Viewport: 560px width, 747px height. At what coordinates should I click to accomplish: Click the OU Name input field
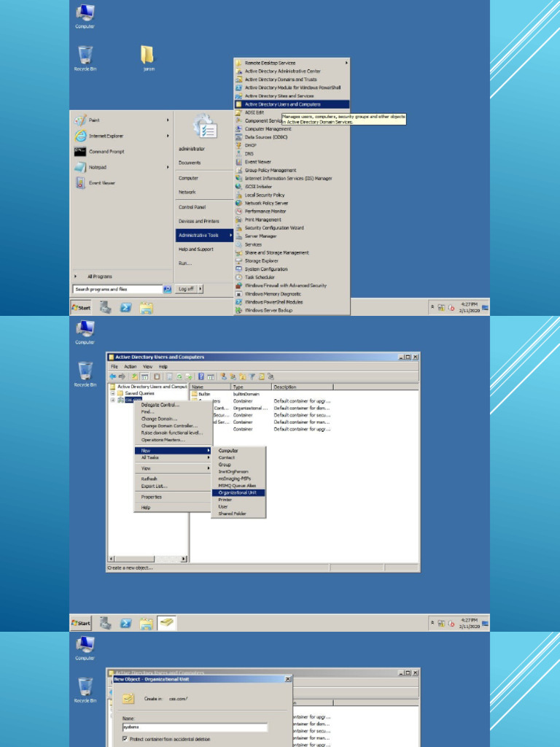tap(194, 727)
